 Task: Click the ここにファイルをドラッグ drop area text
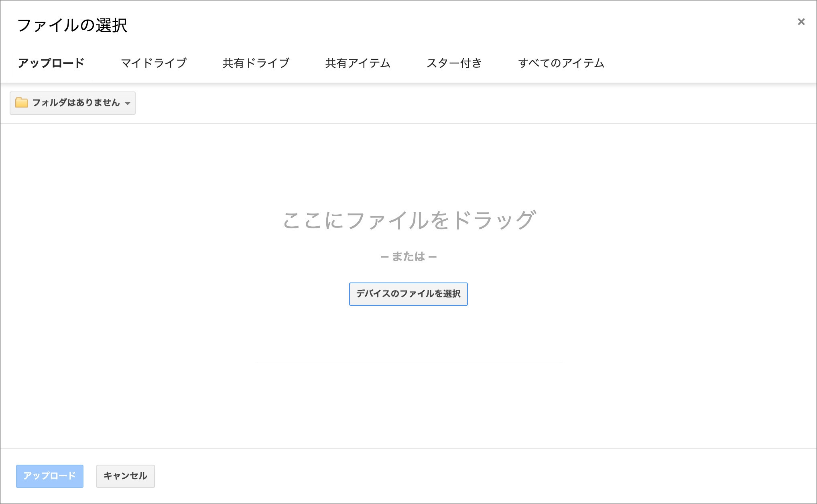point(409,220)
